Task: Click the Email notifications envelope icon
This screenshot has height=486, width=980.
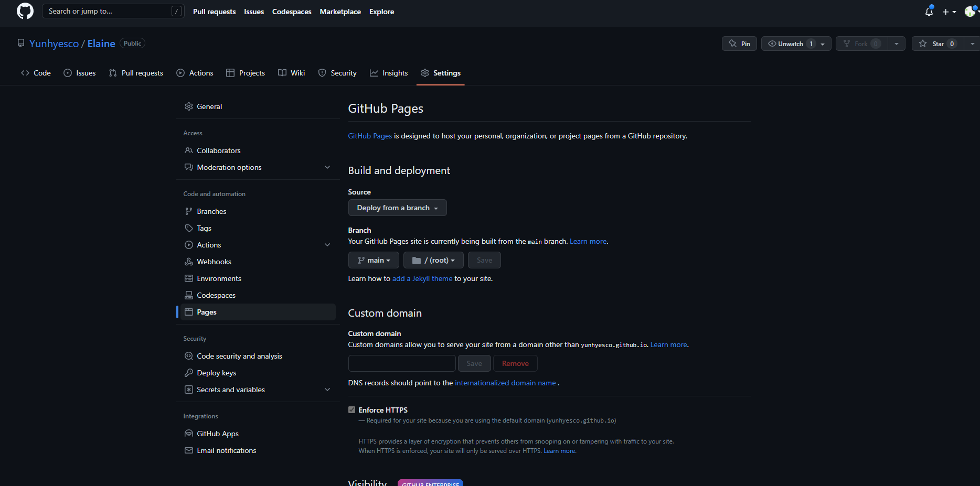Action: coord(189,450)
